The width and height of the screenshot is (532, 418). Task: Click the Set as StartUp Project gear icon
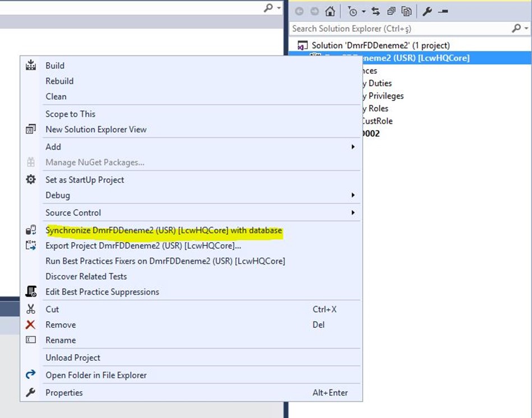tap(30, 179)
